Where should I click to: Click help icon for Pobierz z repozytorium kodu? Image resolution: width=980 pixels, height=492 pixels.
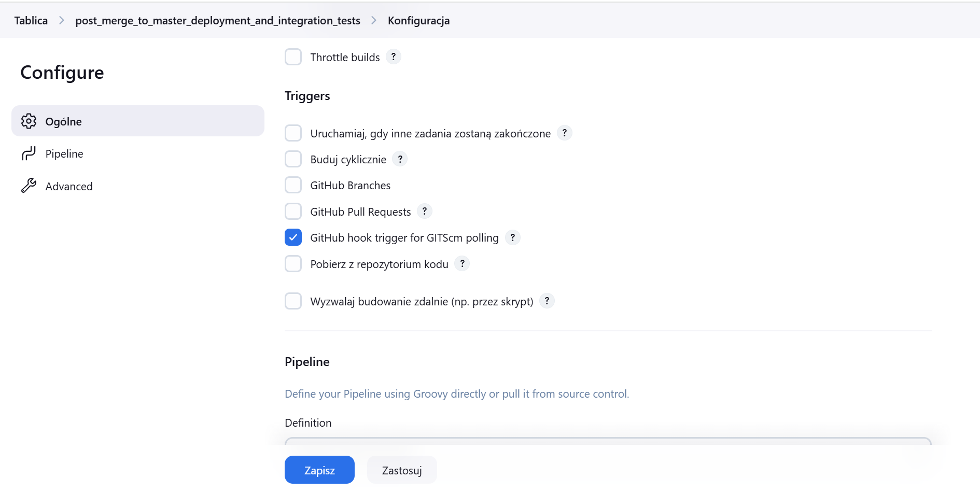[x=462, y=263]
